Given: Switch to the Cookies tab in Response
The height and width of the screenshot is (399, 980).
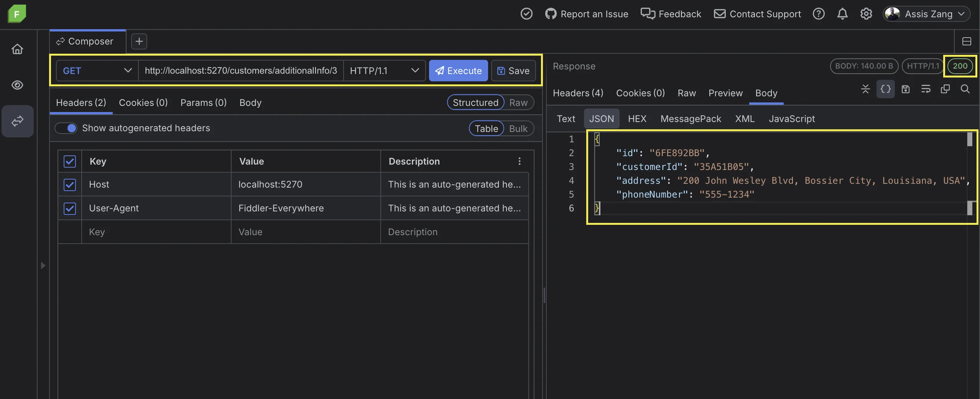Looking at the screenshot, I should (x=640, y=93).
